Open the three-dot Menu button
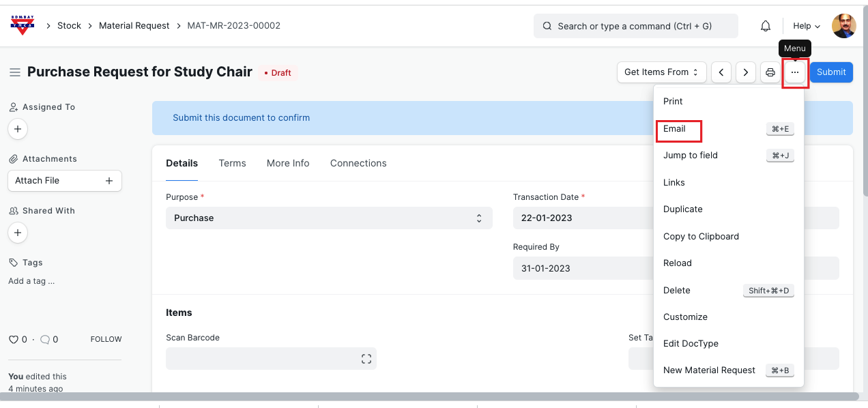Viewport: 868px width, 408px height. (x=794, y=72)
